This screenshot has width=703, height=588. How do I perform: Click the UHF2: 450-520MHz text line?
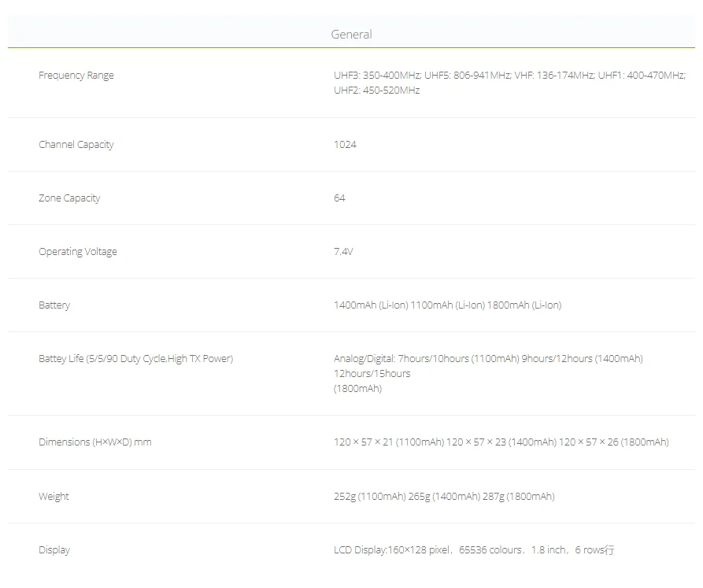click(377, 91)
